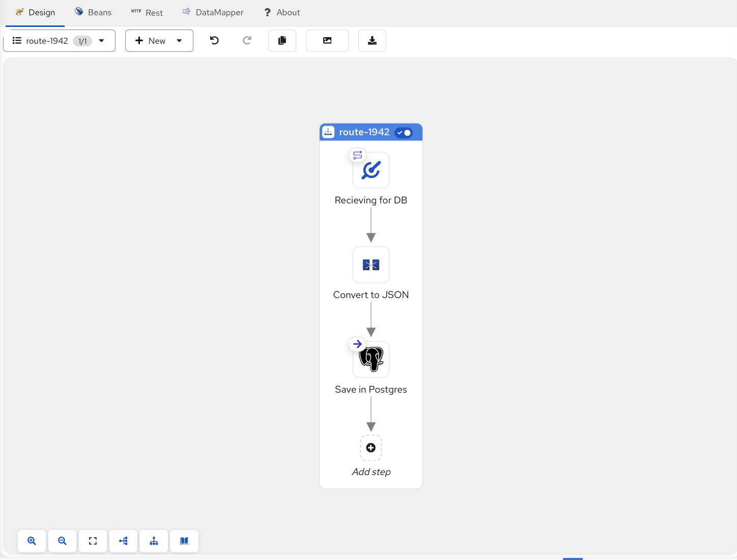The width and height of the screenshot is (737, 560).
Task: Open the catalog book icon
Action: coord(184,541)
